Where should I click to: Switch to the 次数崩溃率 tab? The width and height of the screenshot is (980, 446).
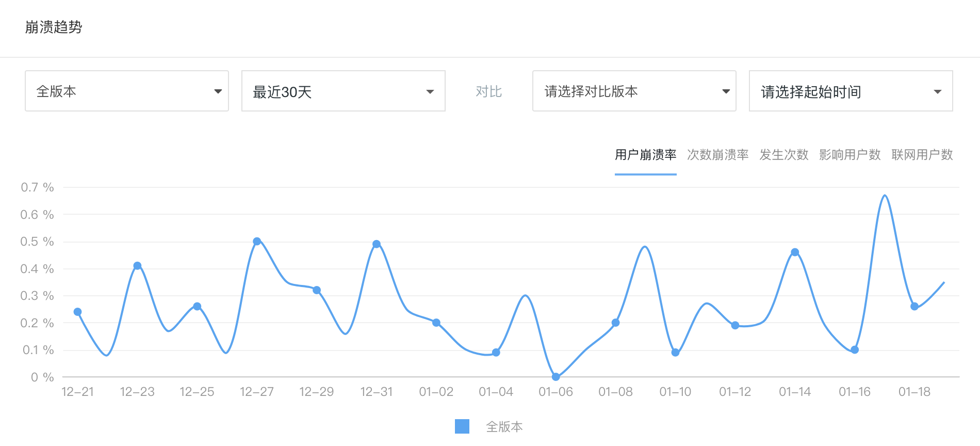point(717,155)
